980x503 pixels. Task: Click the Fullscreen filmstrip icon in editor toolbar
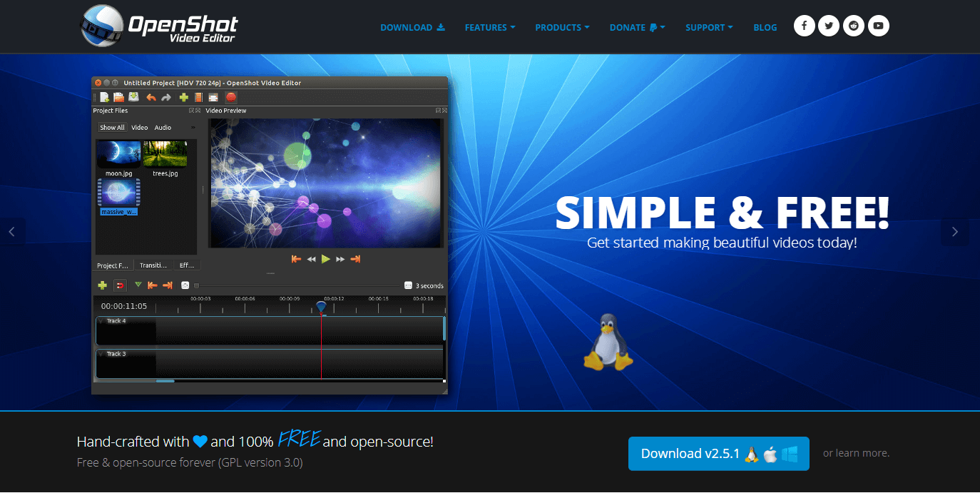click(213, 98)
